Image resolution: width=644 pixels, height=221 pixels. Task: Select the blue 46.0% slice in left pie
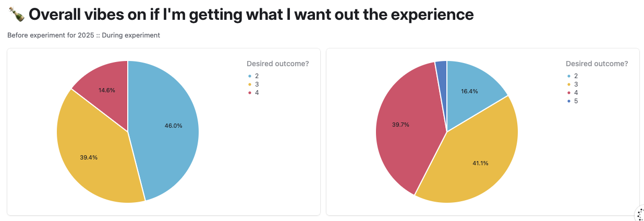click(167, 130)
